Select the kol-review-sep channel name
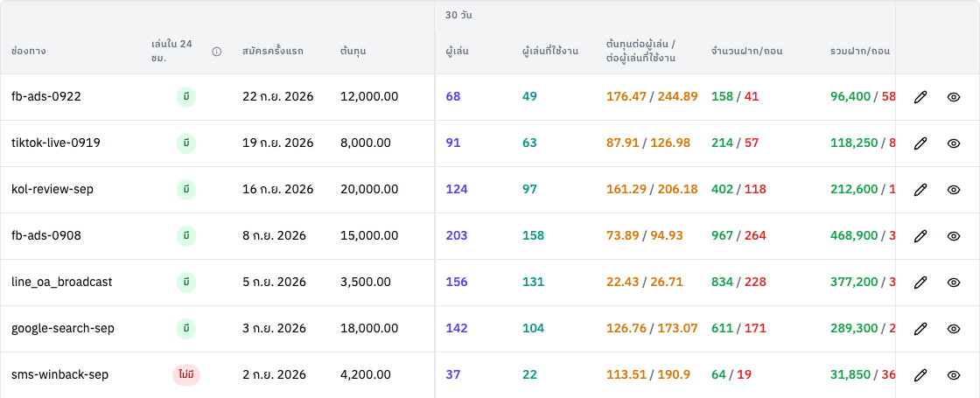The image size is (980, 398). tap(52, 189)
